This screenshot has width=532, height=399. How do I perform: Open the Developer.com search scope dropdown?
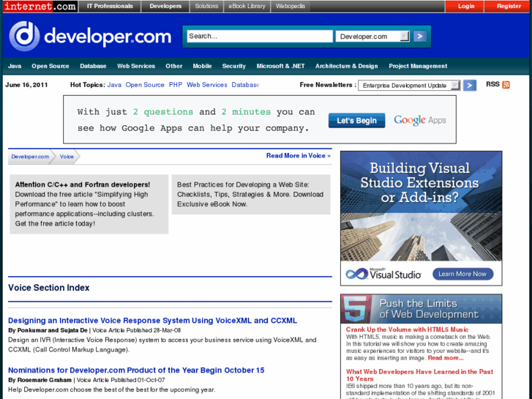coord(372,37)
